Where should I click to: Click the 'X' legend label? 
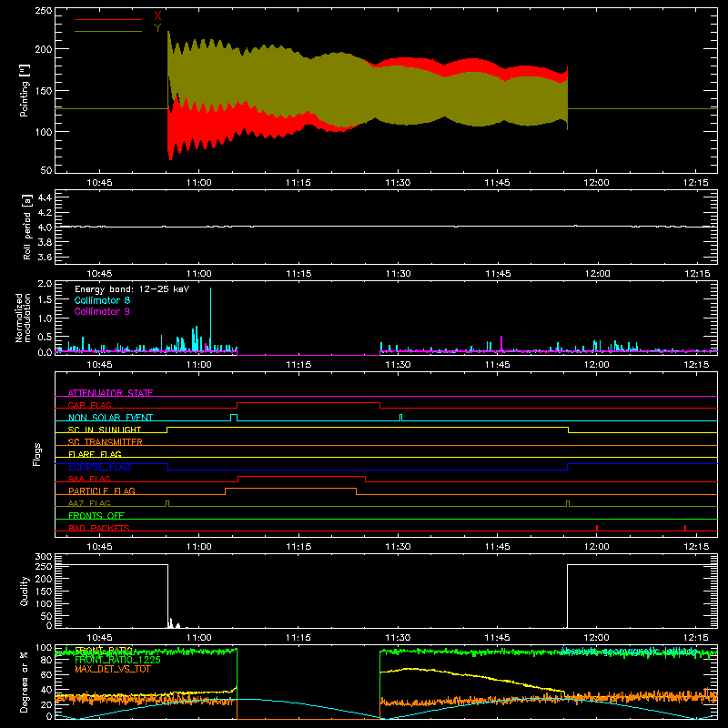[157, 16]
